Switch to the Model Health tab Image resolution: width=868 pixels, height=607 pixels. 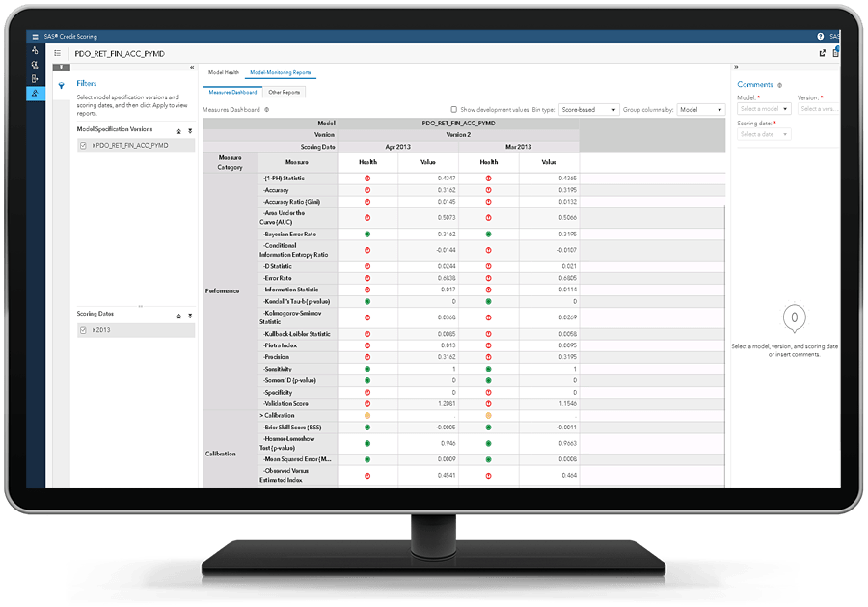(x=224, y=73)
